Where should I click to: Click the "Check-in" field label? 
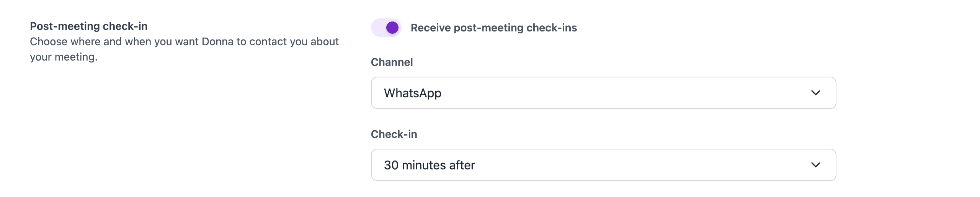[x=394, y=134]
